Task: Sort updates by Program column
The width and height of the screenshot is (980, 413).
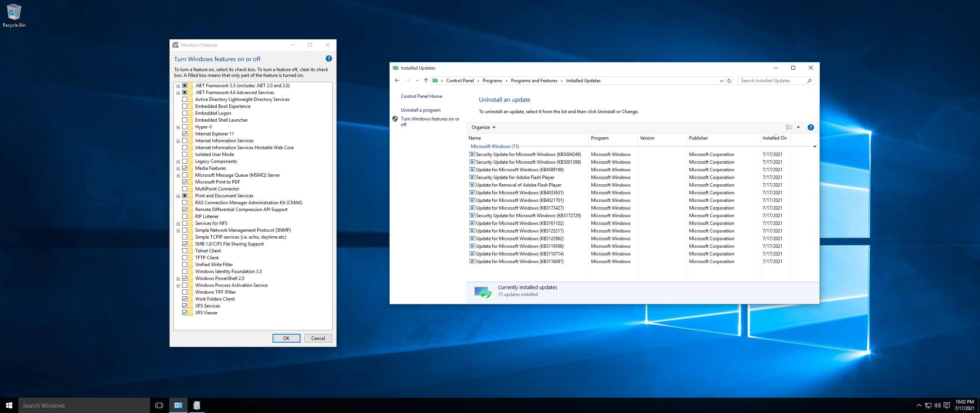Action: tap(613, 138)
